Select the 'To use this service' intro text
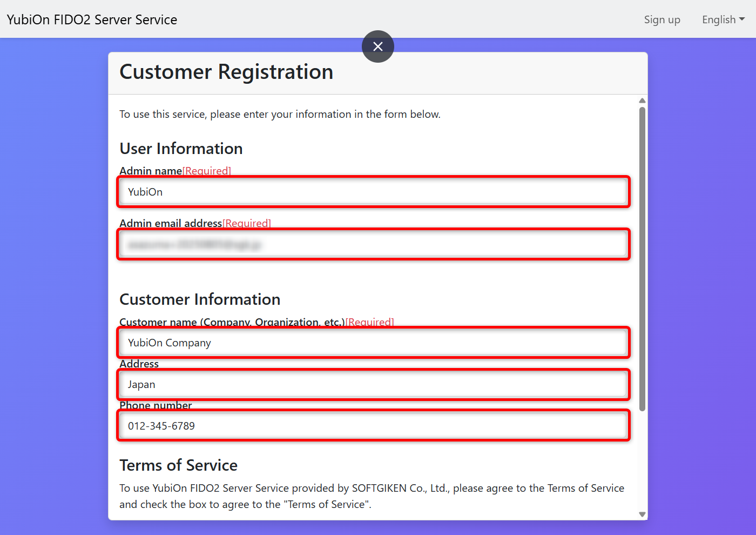This screenshot has height=535, width=756. pyautogui.click(x=280, y=114)
